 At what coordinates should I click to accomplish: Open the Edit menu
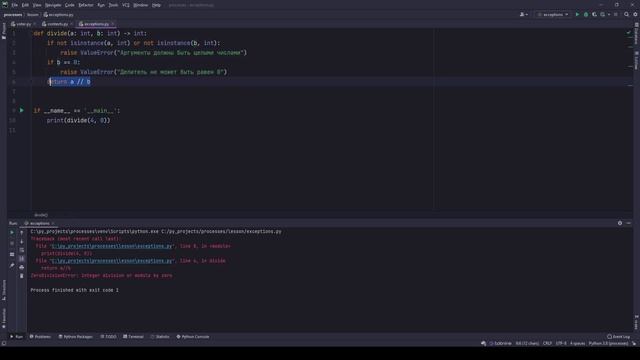pyautogui.click(x=25, y=5)
